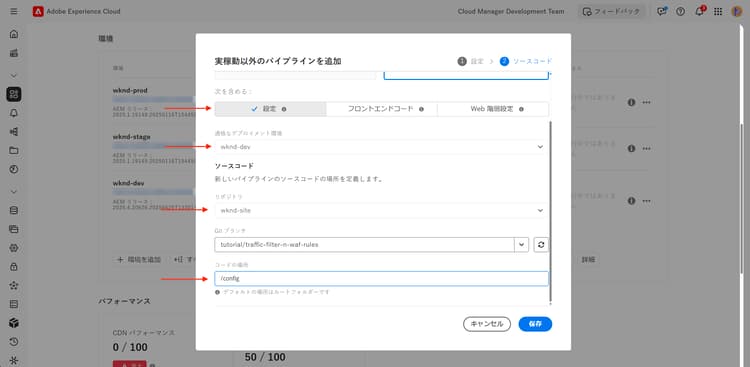The width and height of the screenshot is (750, 367).
Task: Go to step 1 設定 in wizard
Action: pyautogui.click(x=471, y=61)
